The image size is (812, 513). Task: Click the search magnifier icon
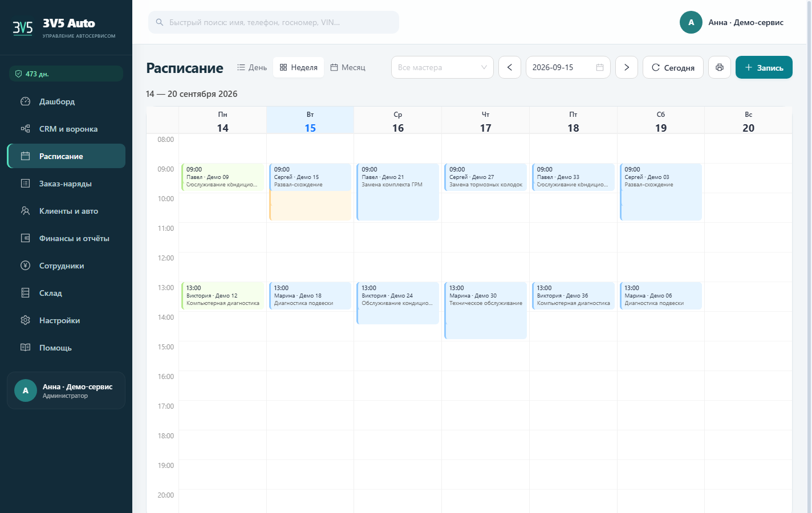pos(160,22)
